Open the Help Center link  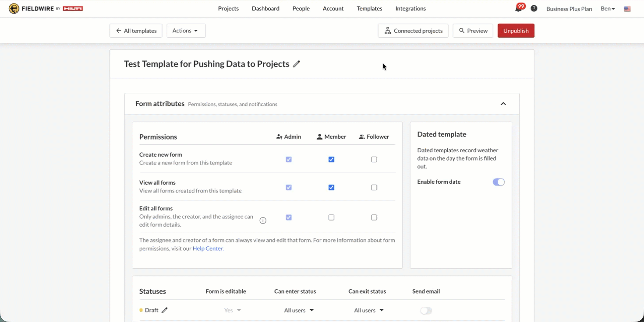(x=208, y=248)
